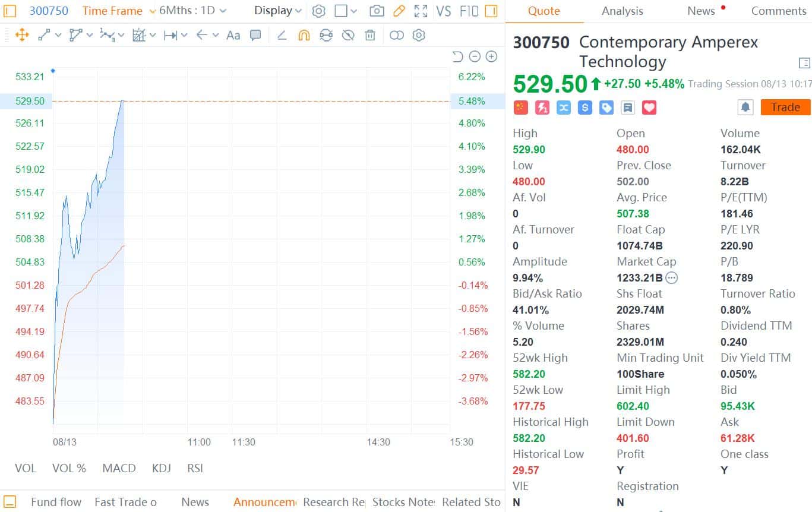The image size is (812, 512).
Task: Select the magnet snap drawing tool
Action: pyautogui.click(x=304, y=35)
